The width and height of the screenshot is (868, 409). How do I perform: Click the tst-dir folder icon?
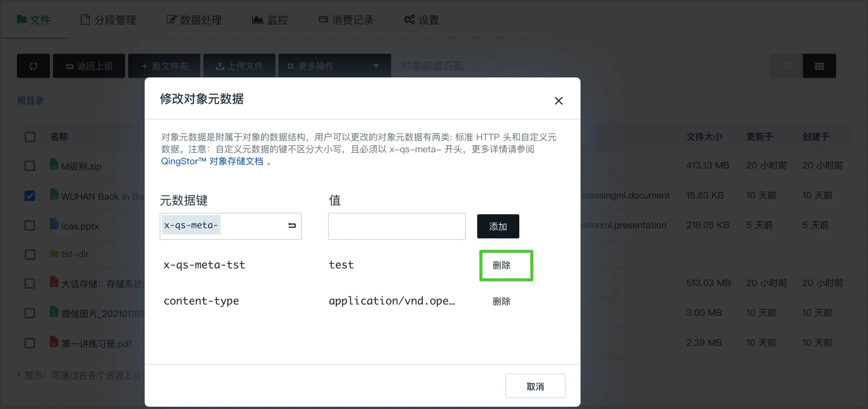[54, 253]
